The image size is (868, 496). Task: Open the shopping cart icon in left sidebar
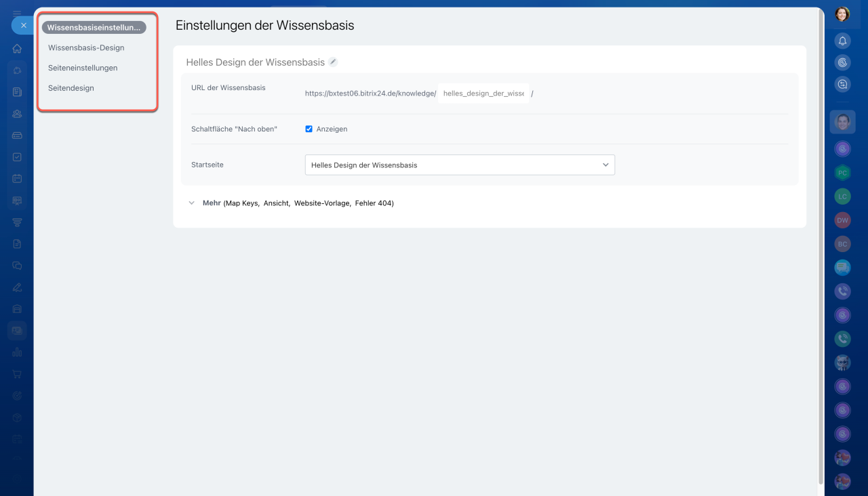pyautogui.click(x=17, y=374)
